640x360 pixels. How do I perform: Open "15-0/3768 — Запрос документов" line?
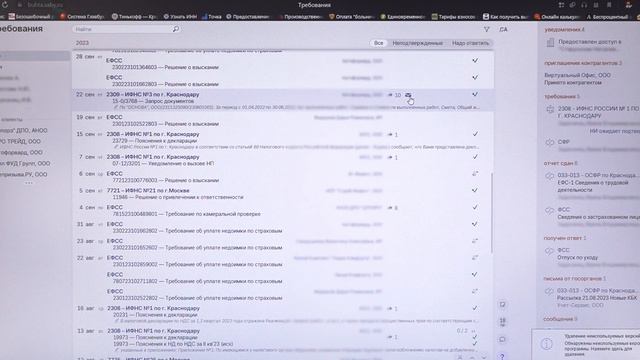tap(153, 101)
